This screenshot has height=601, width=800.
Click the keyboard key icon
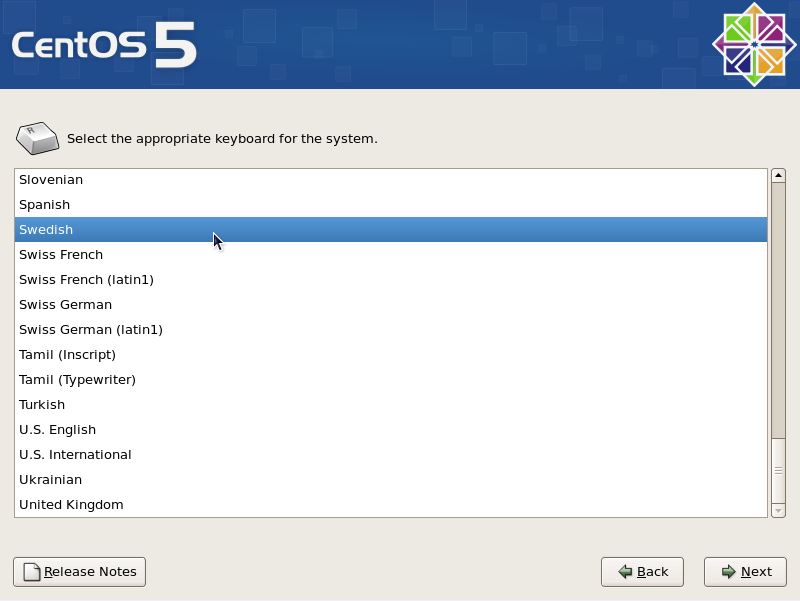point(37,138)
